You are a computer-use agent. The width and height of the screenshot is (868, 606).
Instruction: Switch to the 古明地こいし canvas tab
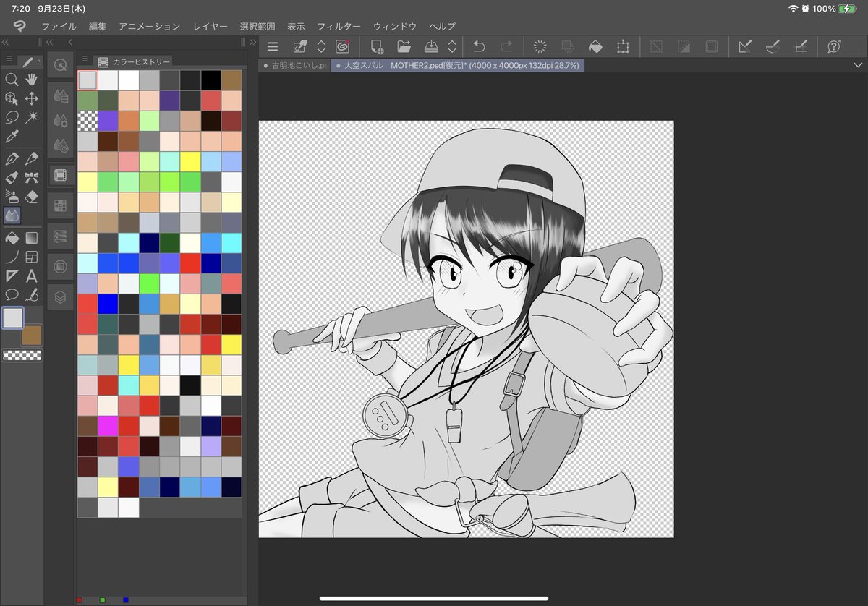pos(295,65)
